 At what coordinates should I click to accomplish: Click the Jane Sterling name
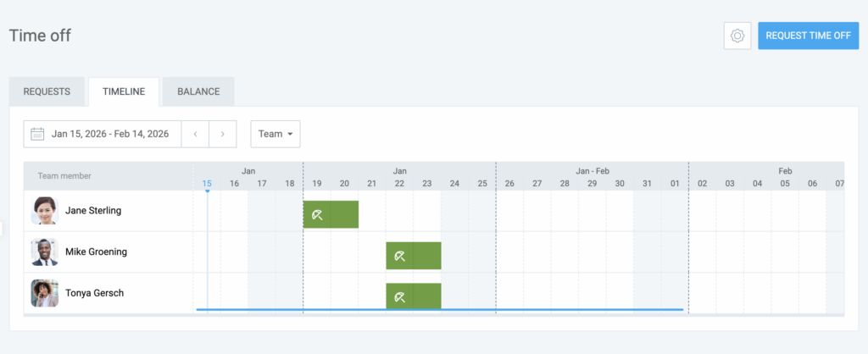click(93, 211)
